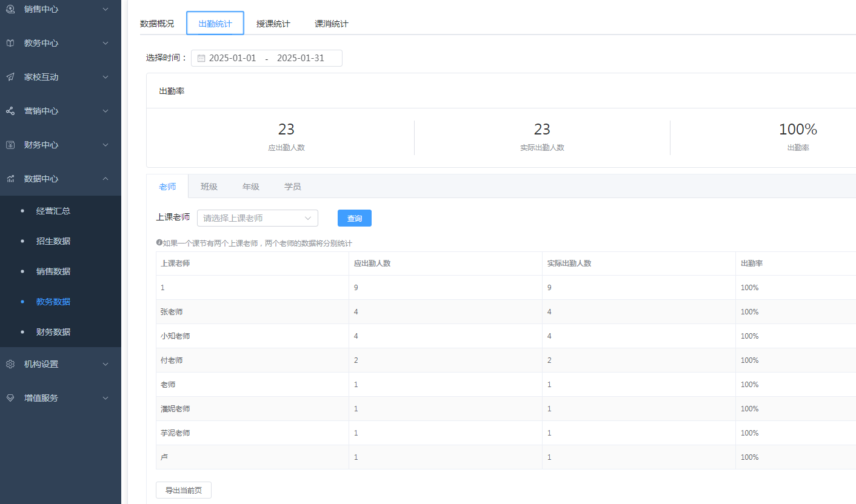Viewport: 856px width, 504px height.
Task: Click the 100% attendance rate summary value
Action: point(798,129)
